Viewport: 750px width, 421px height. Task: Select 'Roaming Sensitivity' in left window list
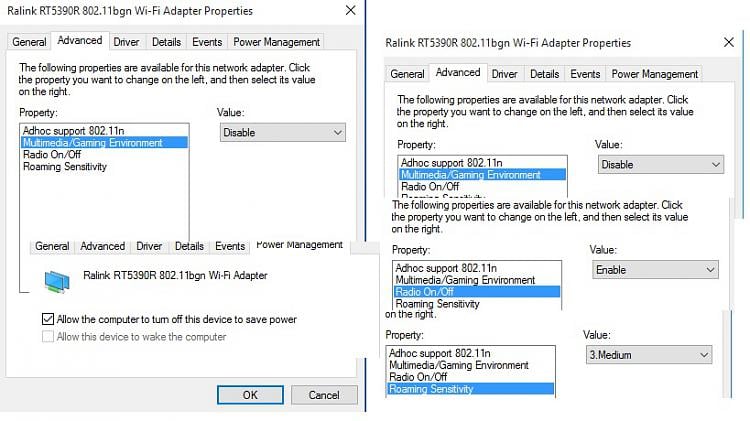pyautogui.click(x=104, y=166)
